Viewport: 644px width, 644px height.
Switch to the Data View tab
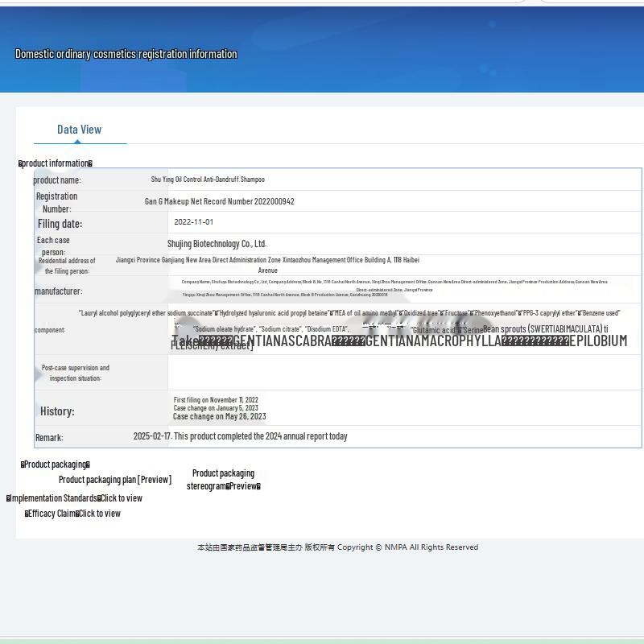[x=79, y=130]
